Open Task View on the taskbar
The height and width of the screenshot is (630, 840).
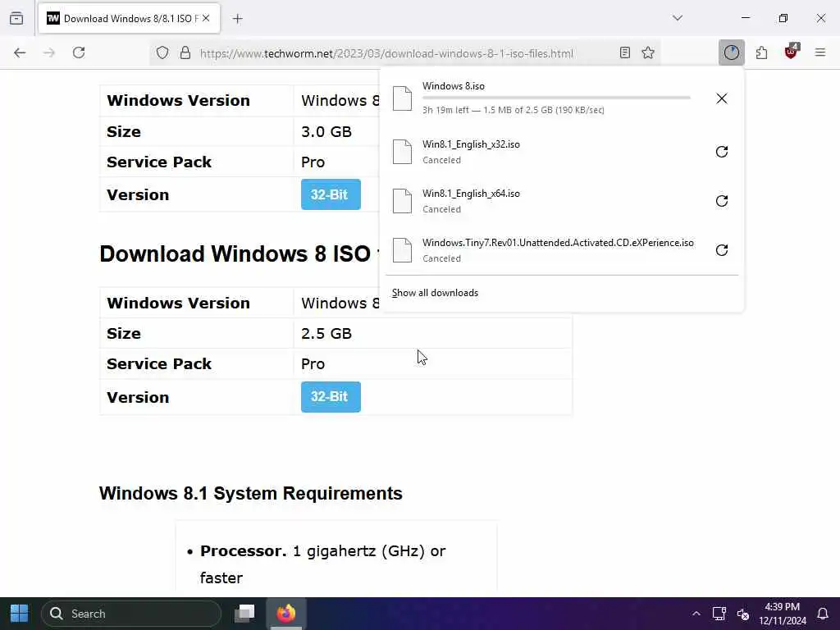coord(244,614)
